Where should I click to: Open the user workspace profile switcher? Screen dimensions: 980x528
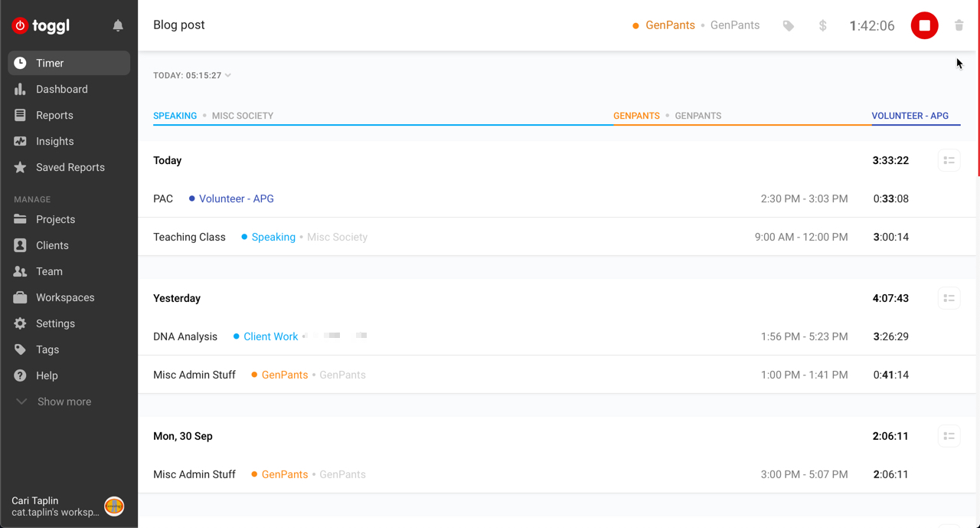point(68,506)
